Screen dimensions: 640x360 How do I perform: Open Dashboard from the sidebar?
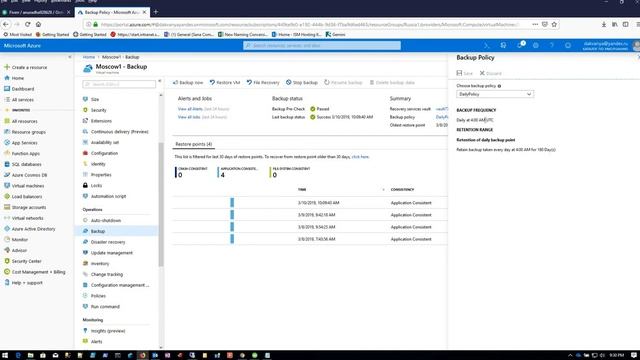[x=19, y=89]
